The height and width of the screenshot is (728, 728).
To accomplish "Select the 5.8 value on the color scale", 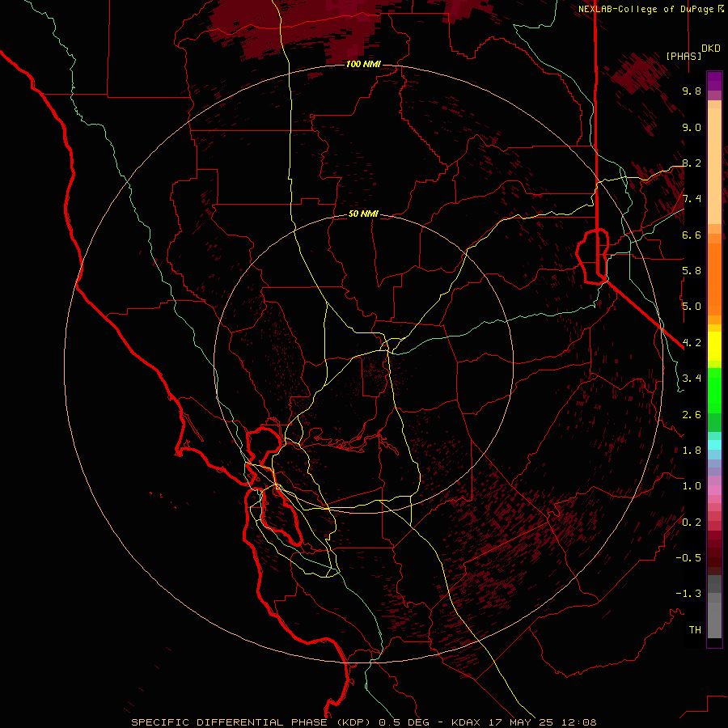I will click(692, 271).
